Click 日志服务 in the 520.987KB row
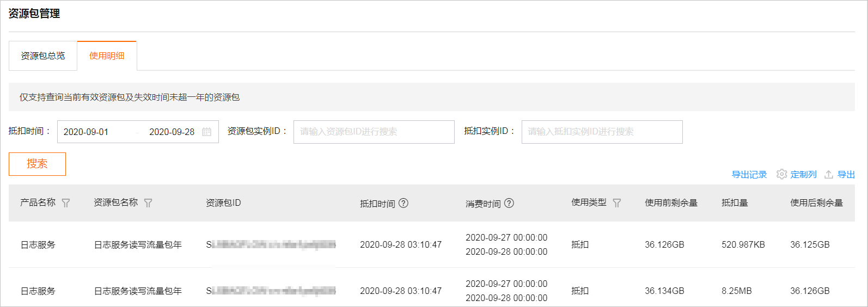Image resolution: width=868 pixels, height=307 pixels. pos(38,245)
